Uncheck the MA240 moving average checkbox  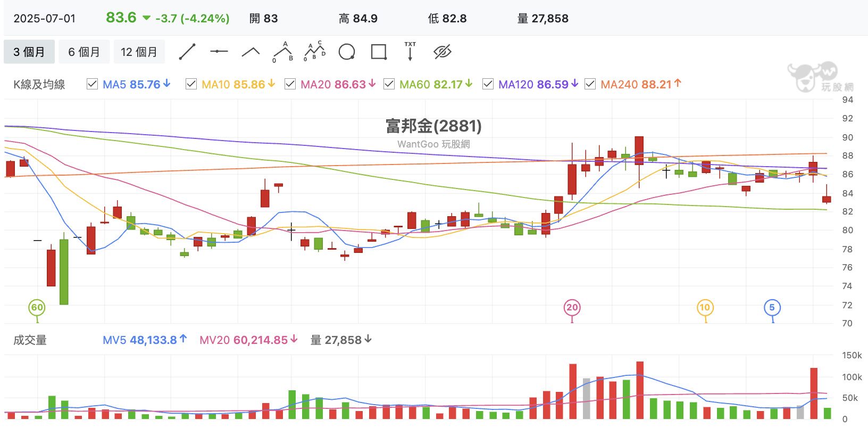[590, 84]
